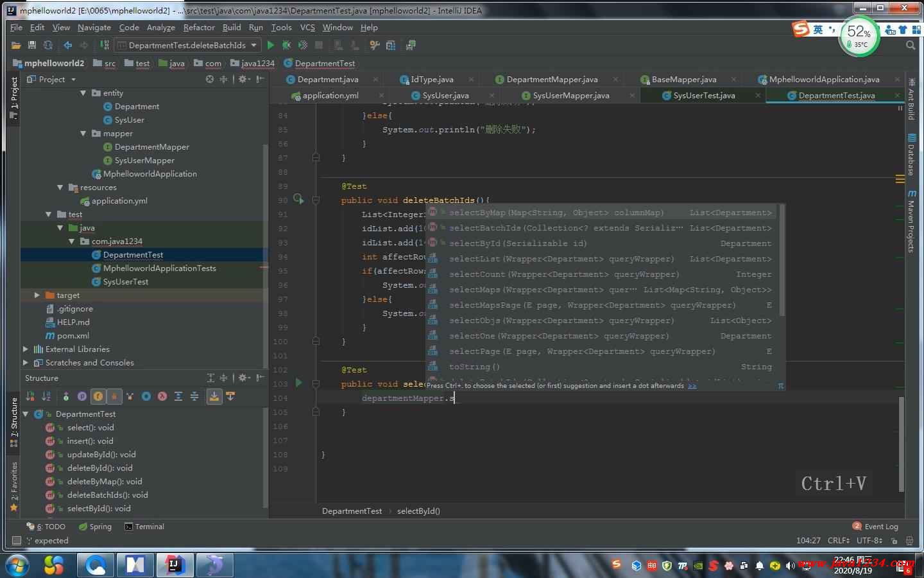This screenshot has width=924, height=578.
Task: Click the Debug bug icon in toolbar
Action: pyautogui.click(x=286, y=45)
